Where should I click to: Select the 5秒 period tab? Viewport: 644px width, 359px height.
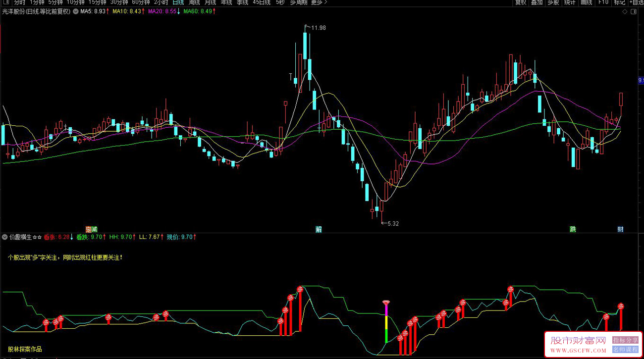point(280,2)
